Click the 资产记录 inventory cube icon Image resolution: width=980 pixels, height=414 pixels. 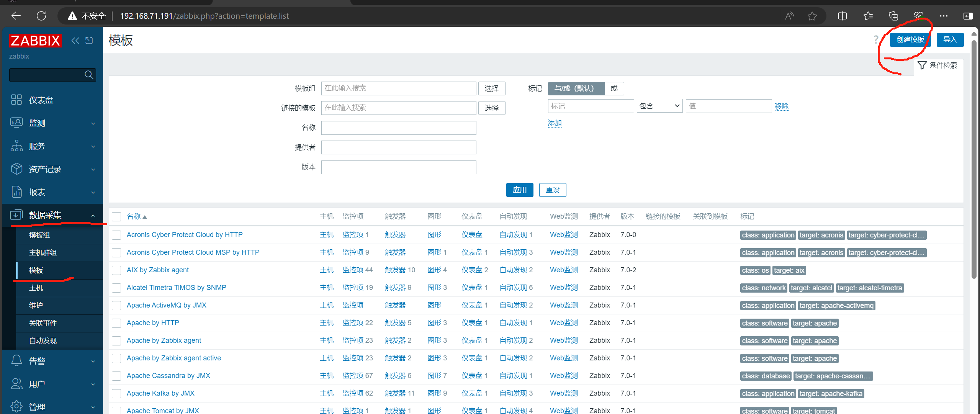(x=16, y=169)
